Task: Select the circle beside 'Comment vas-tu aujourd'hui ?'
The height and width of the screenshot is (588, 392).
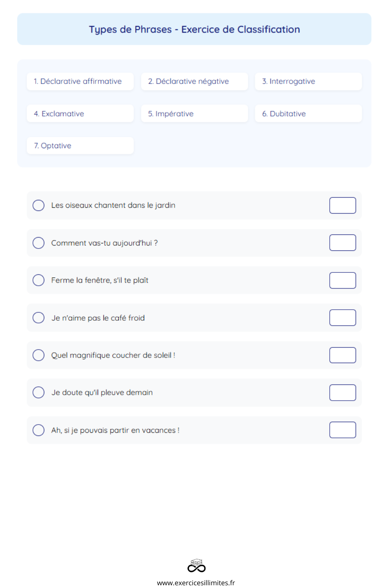Action: tap(38, 243)
